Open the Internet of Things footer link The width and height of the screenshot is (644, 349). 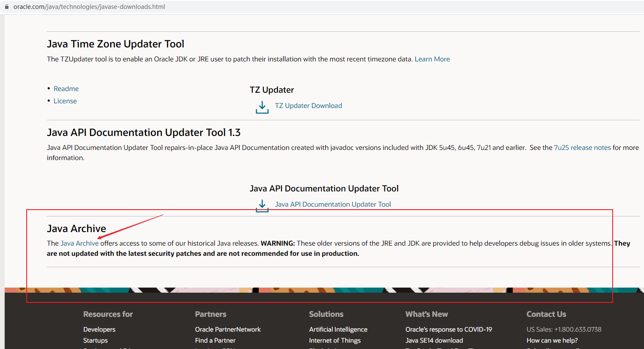point(335,341)
